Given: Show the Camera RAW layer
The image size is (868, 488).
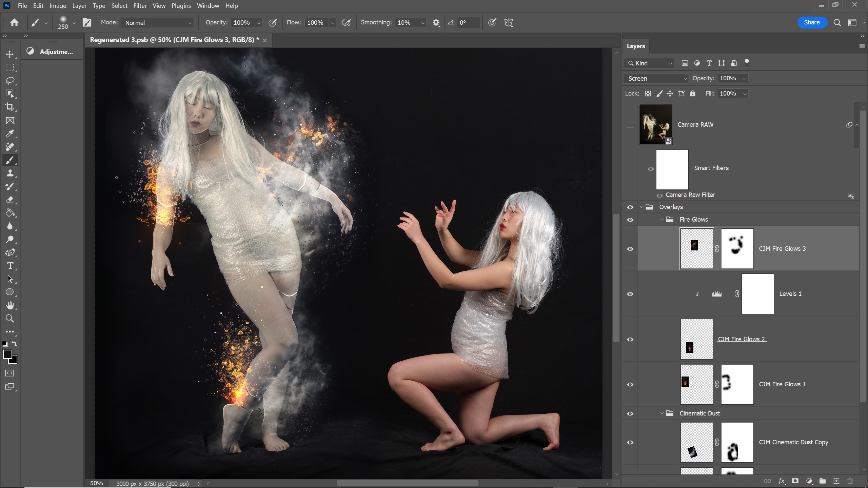Looking at the screenshot, I should (x=630, y=125).
